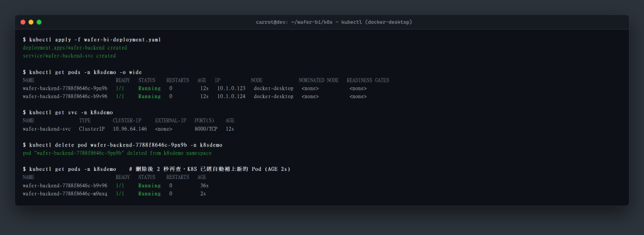Viewport: 644px width, 235px height.
Task: Select pod name ending 'b9v96' in the 36s row
Action: (65, 185)
